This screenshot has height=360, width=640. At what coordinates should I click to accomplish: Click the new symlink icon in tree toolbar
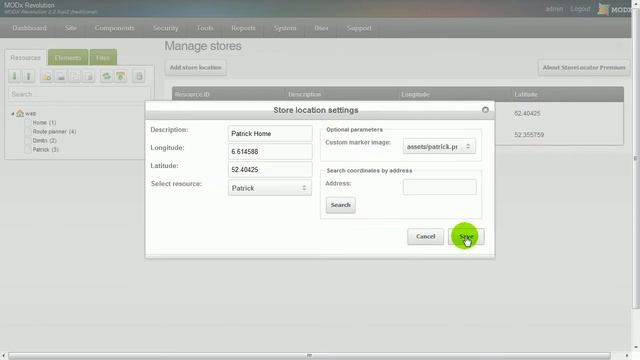(x=75, y=76)
